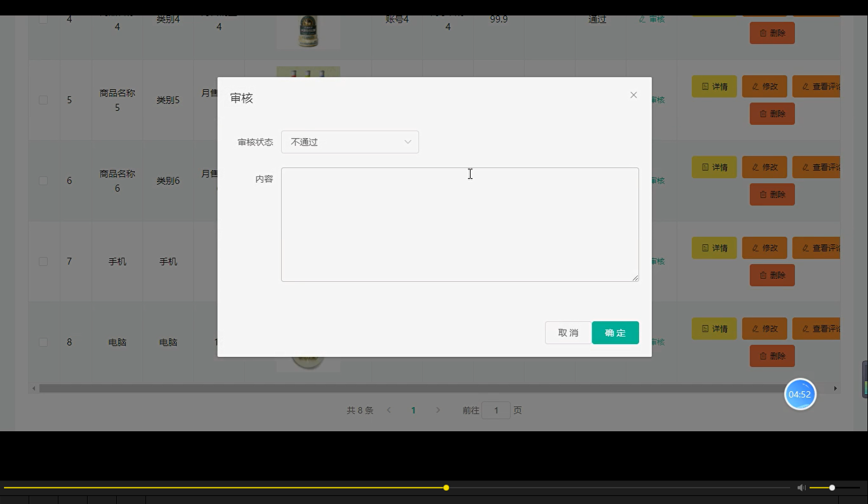This screenshot has width=868, height=504.
Task: Click the 取消 button in the dialog
Action: tap(568, 333)
